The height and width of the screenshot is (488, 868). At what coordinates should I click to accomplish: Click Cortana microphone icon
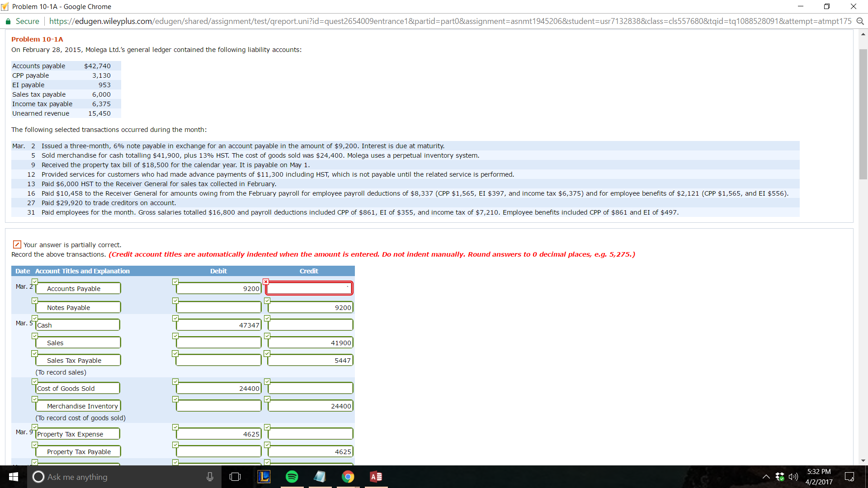point(210,477)
